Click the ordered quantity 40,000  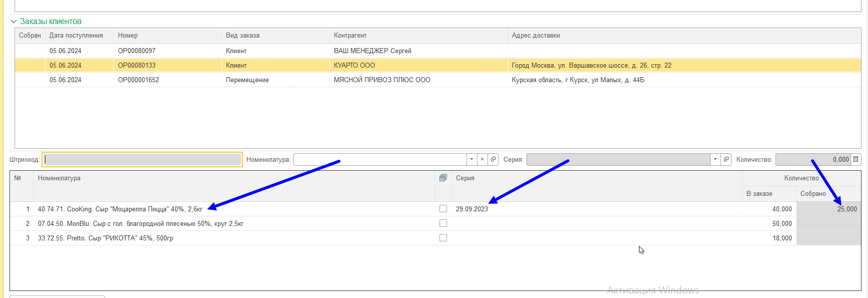(x=782, y=209)
